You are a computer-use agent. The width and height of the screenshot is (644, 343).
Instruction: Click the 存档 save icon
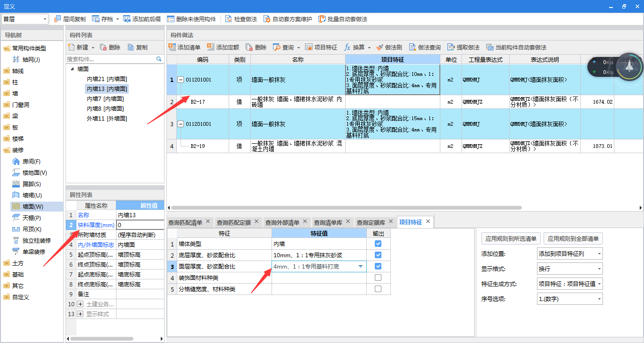[96, 19]
